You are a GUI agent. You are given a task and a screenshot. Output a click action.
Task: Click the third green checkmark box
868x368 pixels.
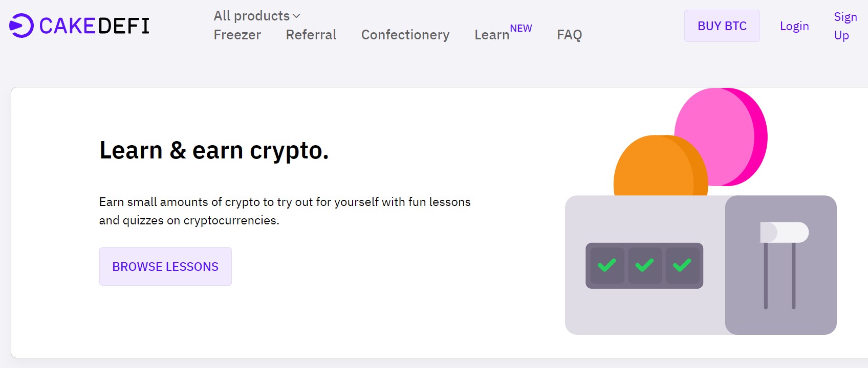[682, 265]
